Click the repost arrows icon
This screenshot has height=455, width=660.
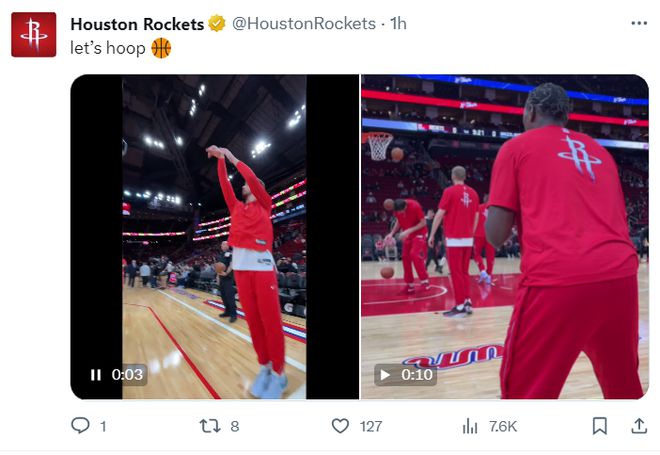[209, 426]
